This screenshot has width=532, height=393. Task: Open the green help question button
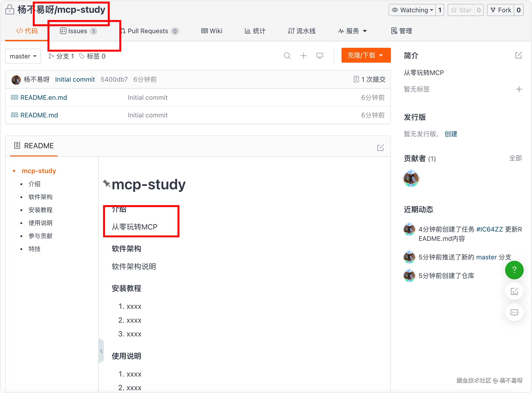point(514,270)
